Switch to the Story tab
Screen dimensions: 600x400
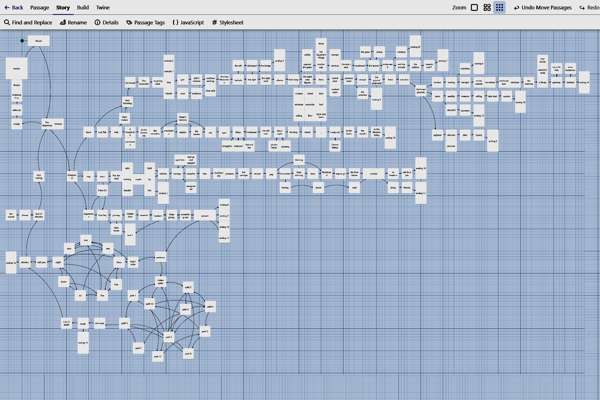(x=63, y=7)
